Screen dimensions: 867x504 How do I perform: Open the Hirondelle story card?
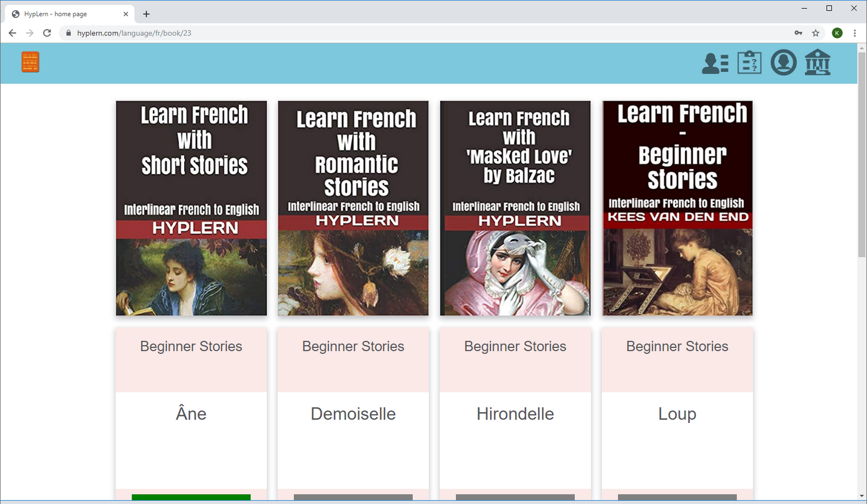(x=515, y=414)
